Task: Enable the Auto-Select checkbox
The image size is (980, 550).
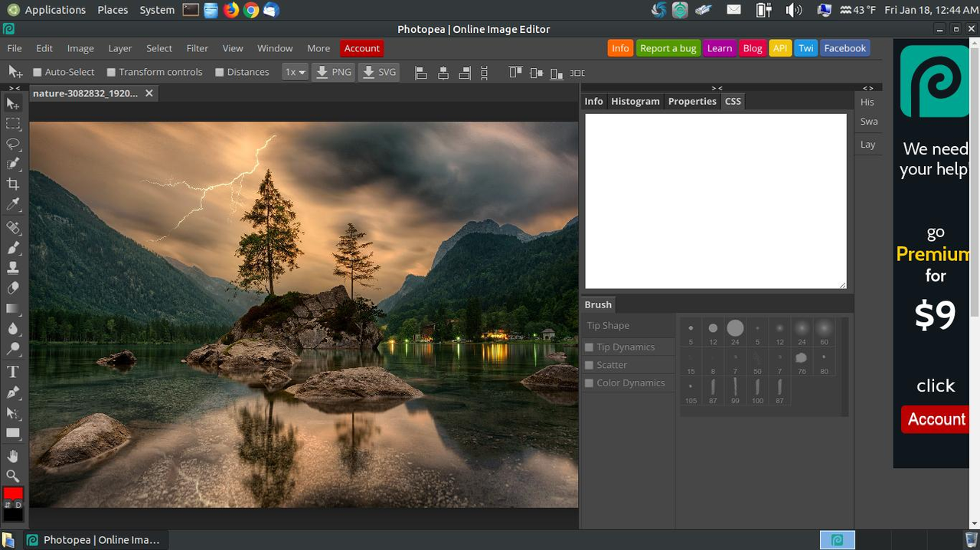Action: pyautogui.click(x=37, y=72)
